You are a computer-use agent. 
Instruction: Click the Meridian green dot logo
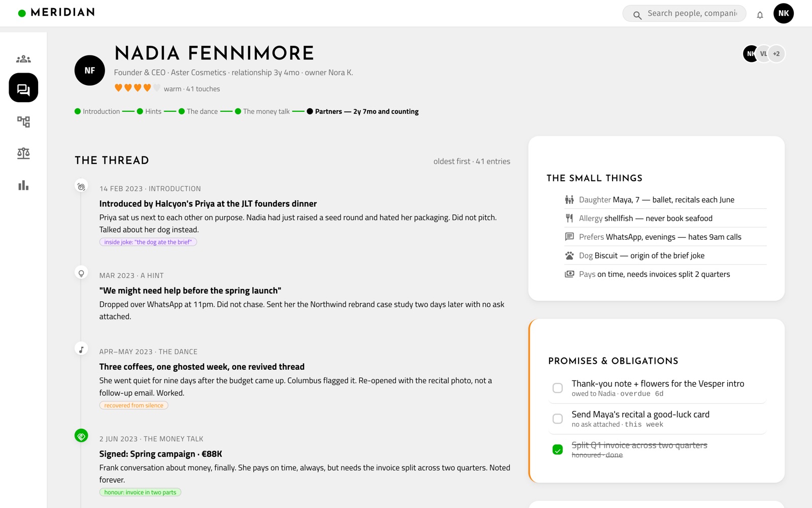pyautogui.click(x=22, y=13)
